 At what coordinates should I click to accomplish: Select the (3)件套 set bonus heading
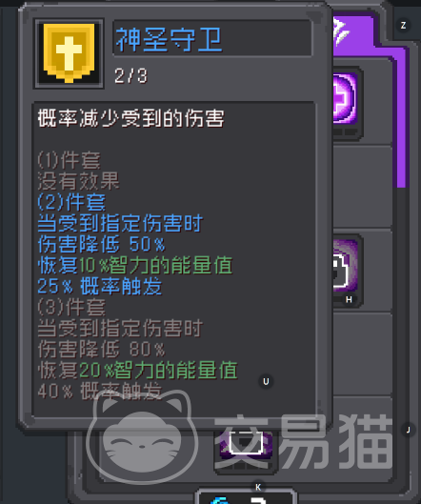[x=71, y=308]
